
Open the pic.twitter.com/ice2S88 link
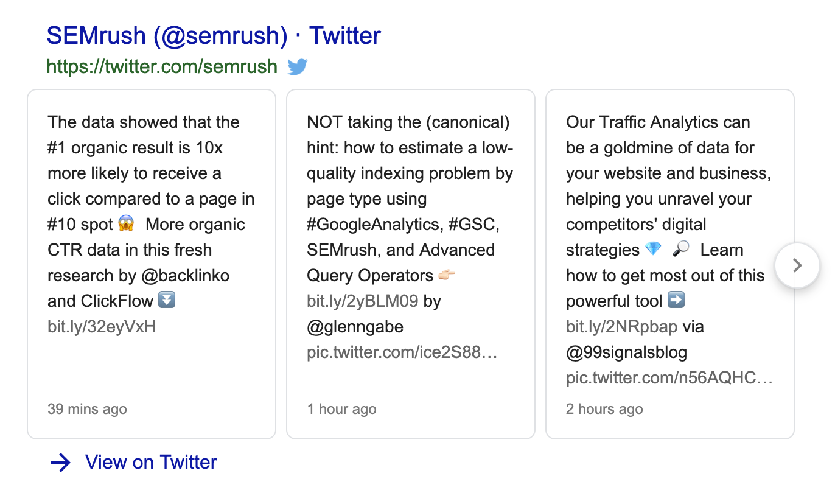(x=402, y=352)
